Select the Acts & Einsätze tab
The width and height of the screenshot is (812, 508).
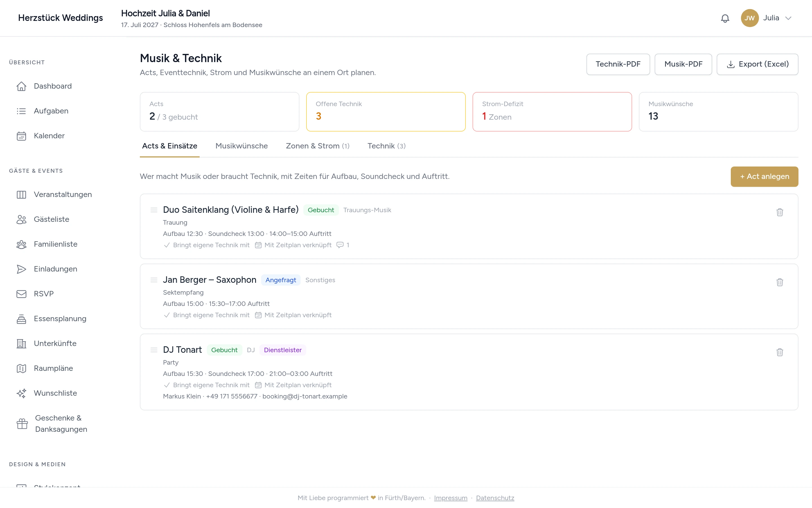(169, 146)
